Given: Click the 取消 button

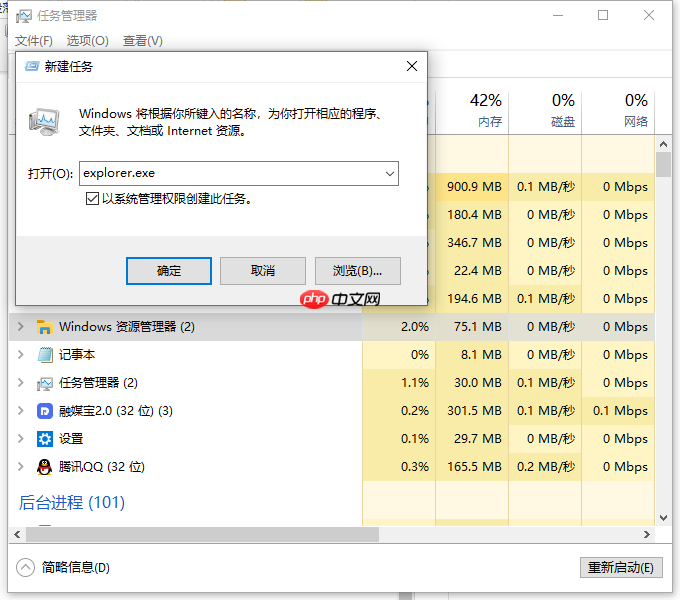Looking at the screenshot, I should 263,271.
